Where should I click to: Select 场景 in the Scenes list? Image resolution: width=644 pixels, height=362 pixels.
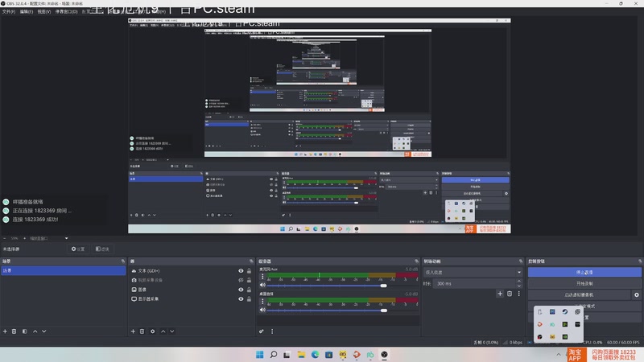click(64, 271)
